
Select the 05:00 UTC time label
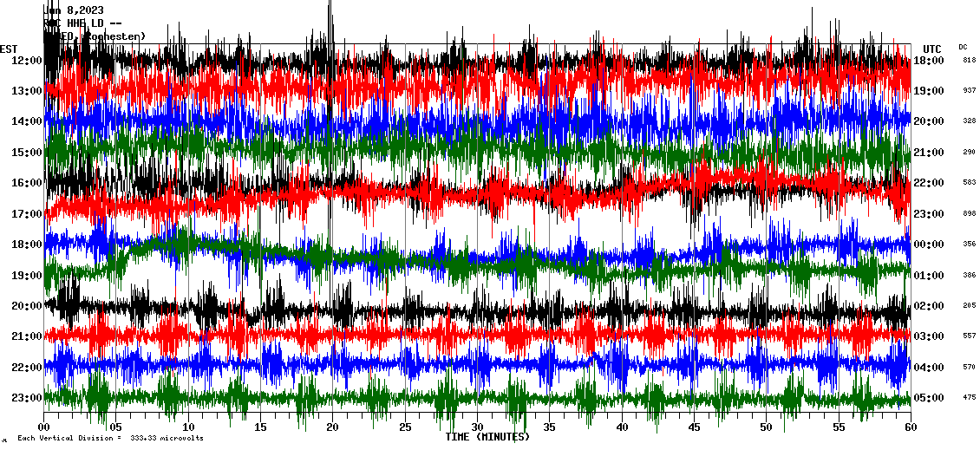tap(929, 398)
